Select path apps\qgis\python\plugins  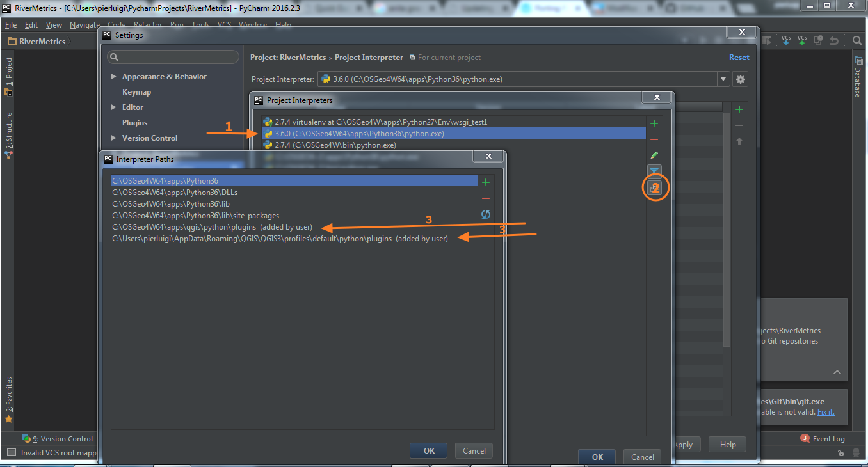coord(294,227)
